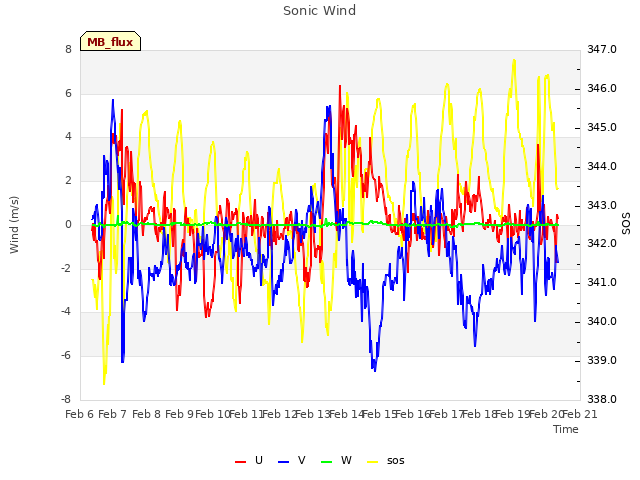
Task: Click the Sonic Wind chart title
Action: click(x=319, y=11)
